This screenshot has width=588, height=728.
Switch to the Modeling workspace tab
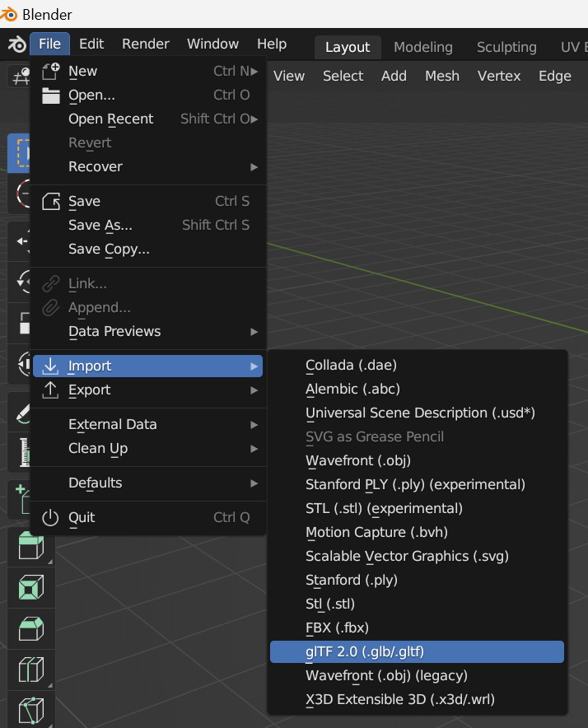point(423,48)
